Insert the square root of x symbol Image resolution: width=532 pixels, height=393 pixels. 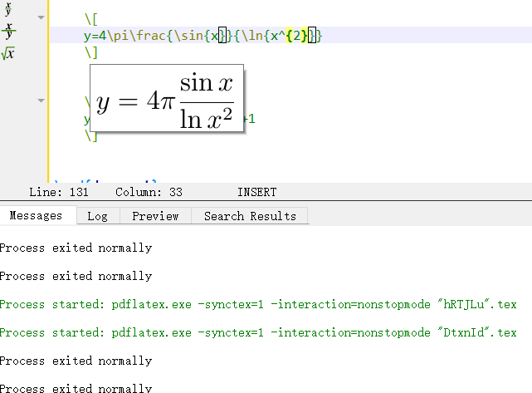click(7, 53)
